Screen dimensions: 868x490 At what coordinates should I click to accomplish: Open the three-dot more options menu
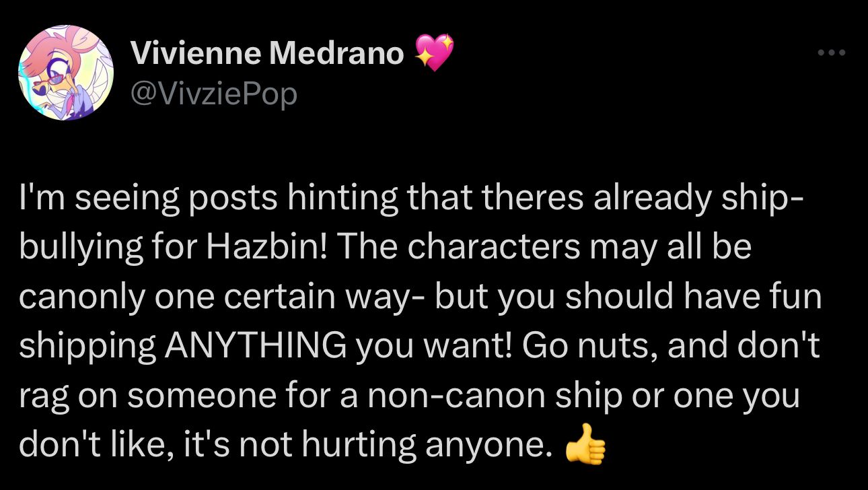click(x=831, y=53)
